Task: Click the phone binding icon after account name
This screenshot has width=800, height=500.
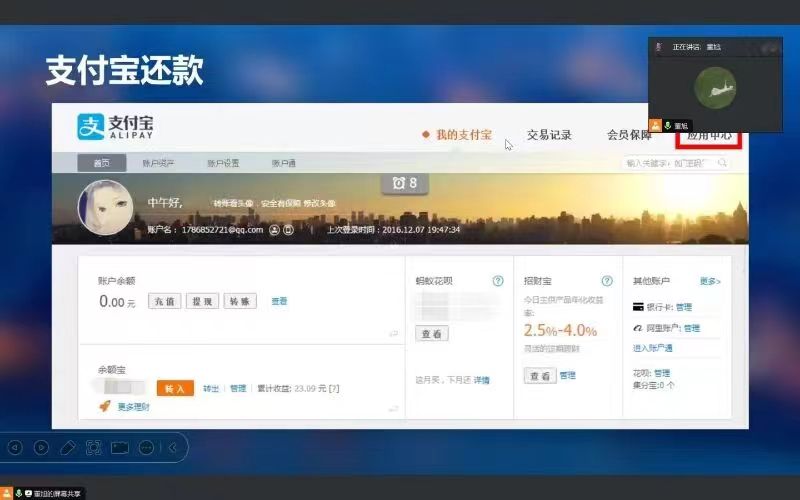Action: (x=288, y=230)
